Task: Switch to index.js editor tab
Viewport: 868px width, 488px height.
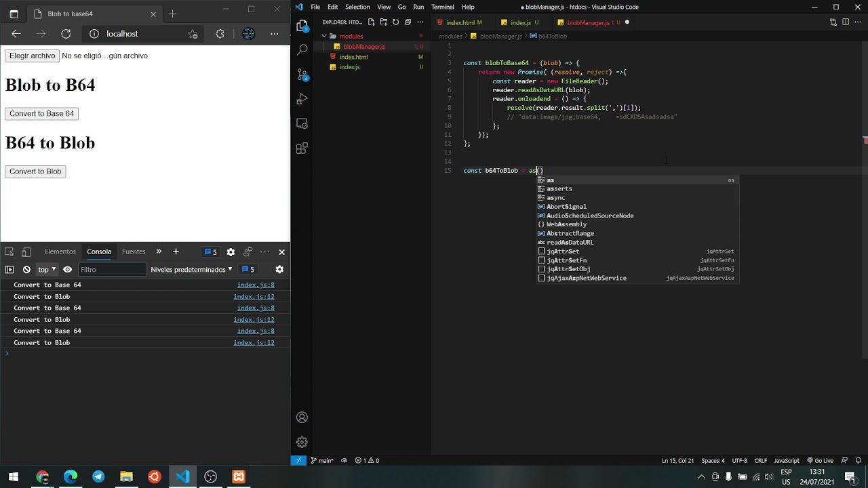Action: click(521, 22)
